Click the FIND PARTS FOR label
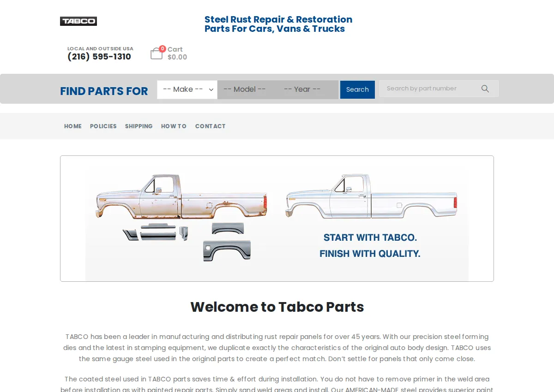 [104, 91]
